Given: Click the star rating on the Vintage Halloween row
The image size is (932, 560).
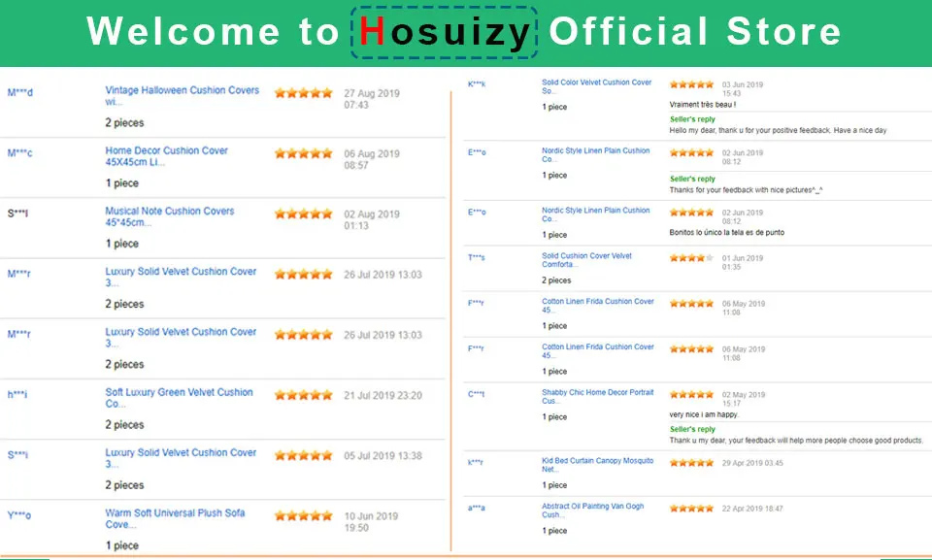Looking at the screenshot, I should coord(303,93).
